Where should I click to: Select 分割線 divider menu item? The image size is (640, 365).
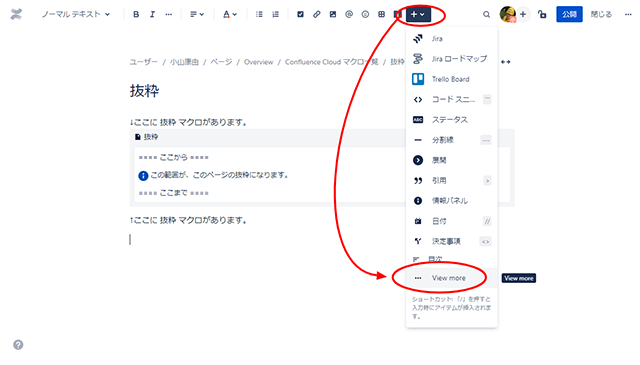click(452, 140)
